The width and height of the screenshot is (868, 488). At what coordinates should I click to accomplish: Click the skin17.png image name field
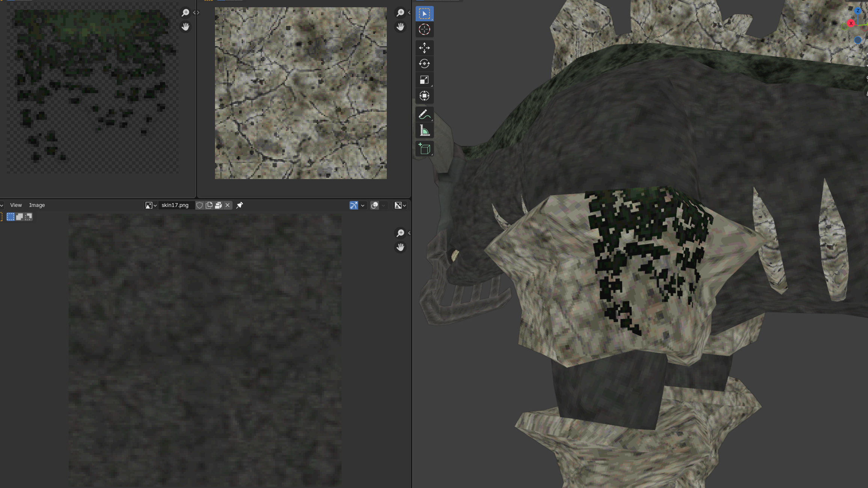click(175, 205)
